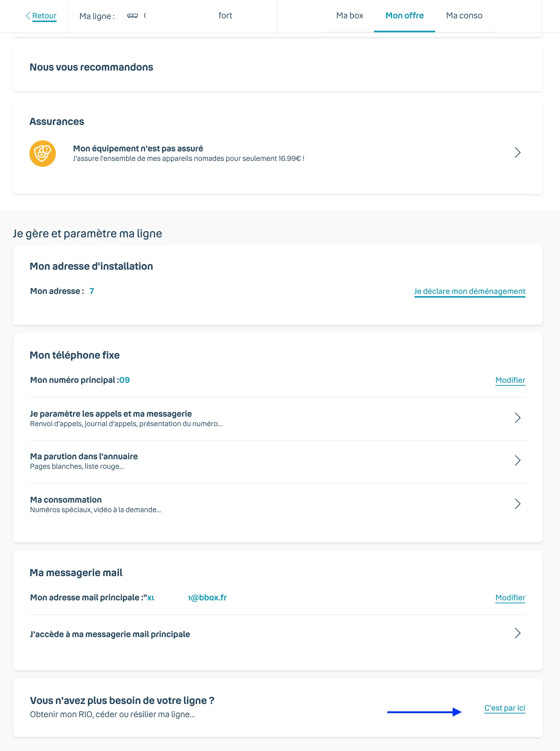Expand the Ma consommation row arrow
The height and width of the screenshot is (751, 560).
pos(517,504)
